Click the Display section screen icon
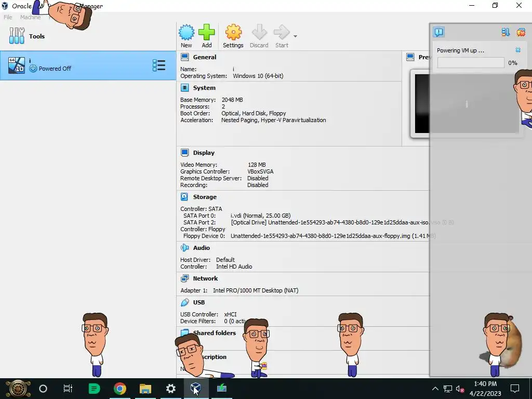This screenshot has height=399, width=532. pos(184,153)
